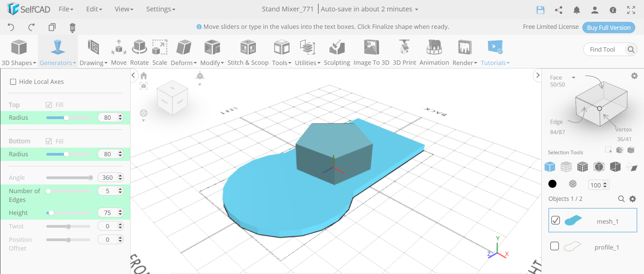The height and width of the screenshot is (274, 644).
Task: Open the Render dropdown
Action: coord(465,52)
